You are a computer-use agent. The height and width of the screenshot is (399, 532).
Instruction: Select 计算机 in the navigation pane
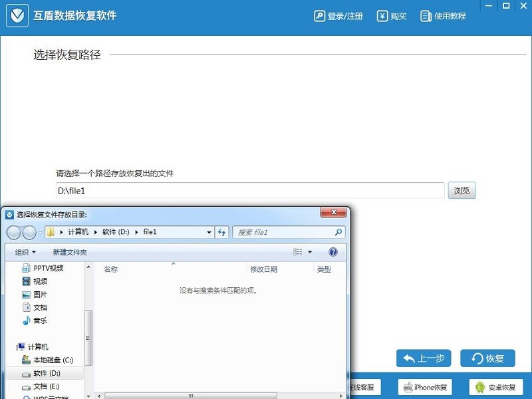(x=33, y=346)
